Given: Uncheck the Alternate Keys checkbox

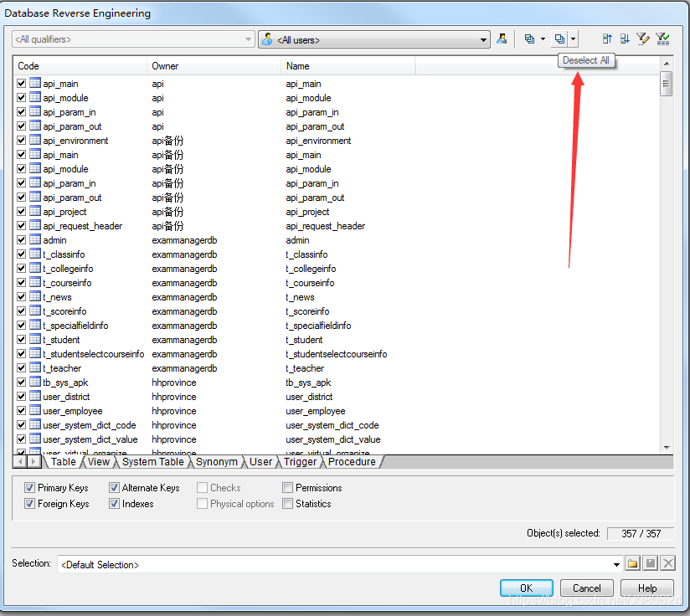Looking at the screenshot, I should (114, 487).
